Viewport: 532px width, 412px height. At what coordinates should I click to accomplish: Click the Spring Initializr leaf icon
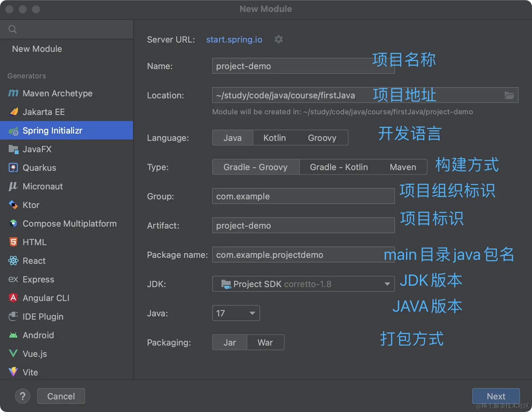click(14, 131)
